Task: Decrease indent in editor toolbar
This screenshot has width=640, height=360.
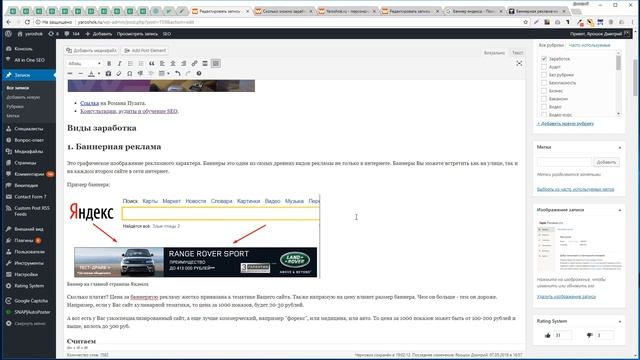Action: (140, 73)
